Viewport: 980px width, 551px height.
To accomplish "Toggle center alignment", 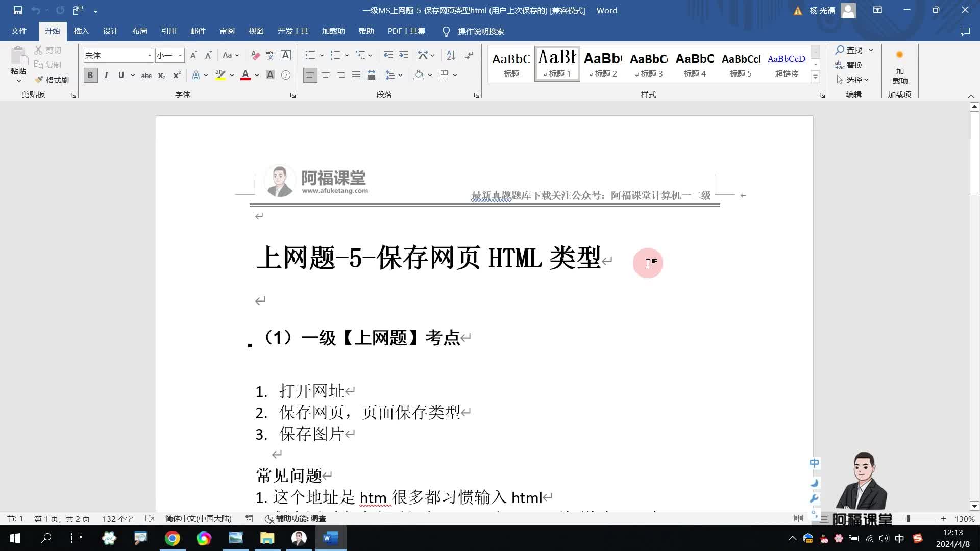I will [326, 75].
